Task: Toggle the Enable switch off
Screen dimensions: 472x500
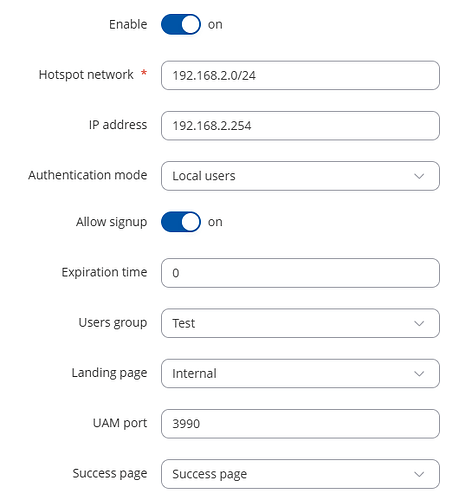Action: coord(181,24)
